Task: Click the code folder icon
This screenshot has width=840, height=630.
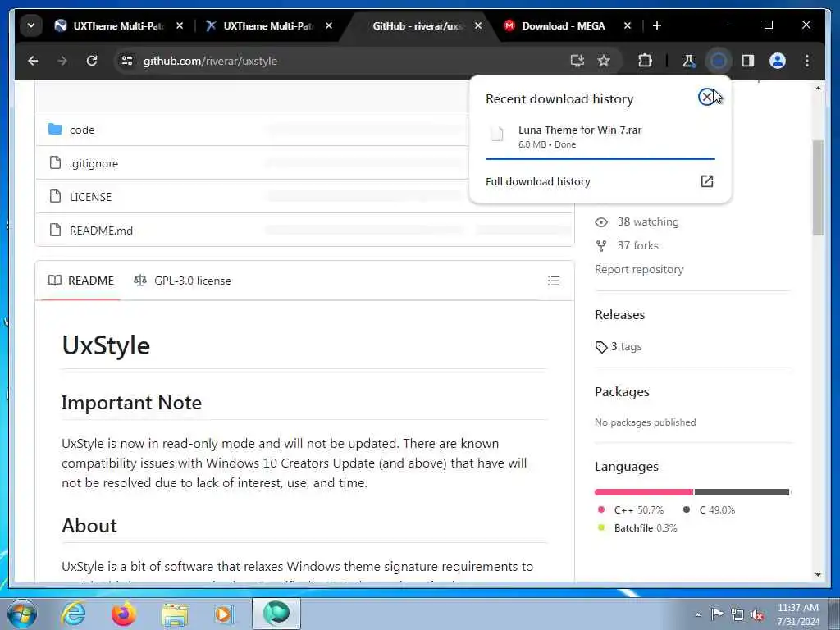Action: [55, 129]
